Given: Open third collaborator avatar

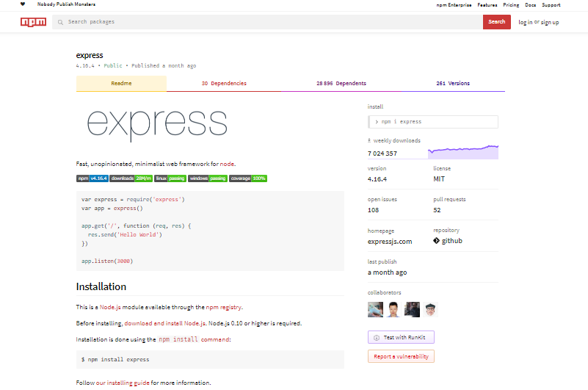Looking at the screenshot, I should (x=412, y=310).
